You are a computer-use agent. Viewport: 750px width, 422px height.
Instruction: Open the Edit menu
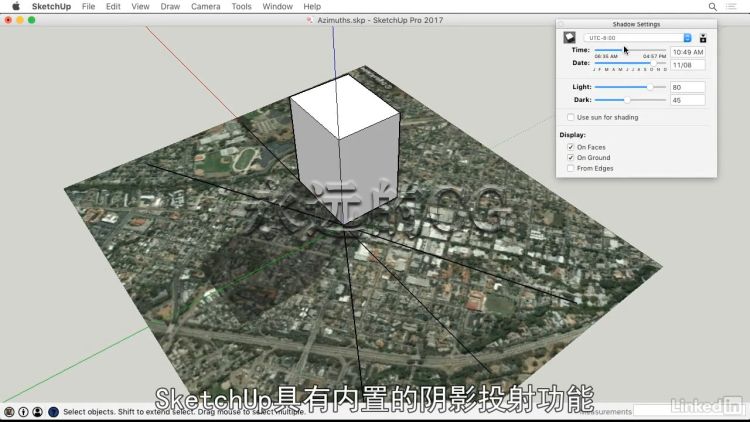[113, 6]
